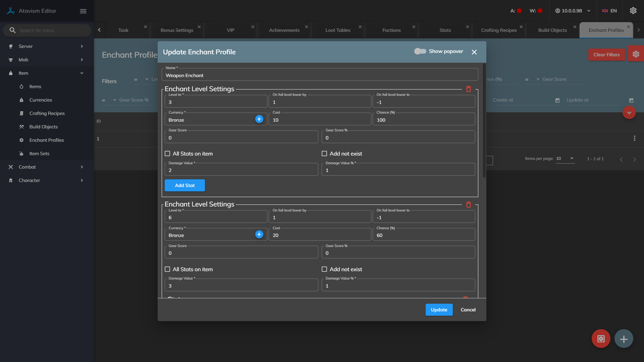Enable the second Add not exist checkbox
644x362 pixels.
click(x=324, y=269)
